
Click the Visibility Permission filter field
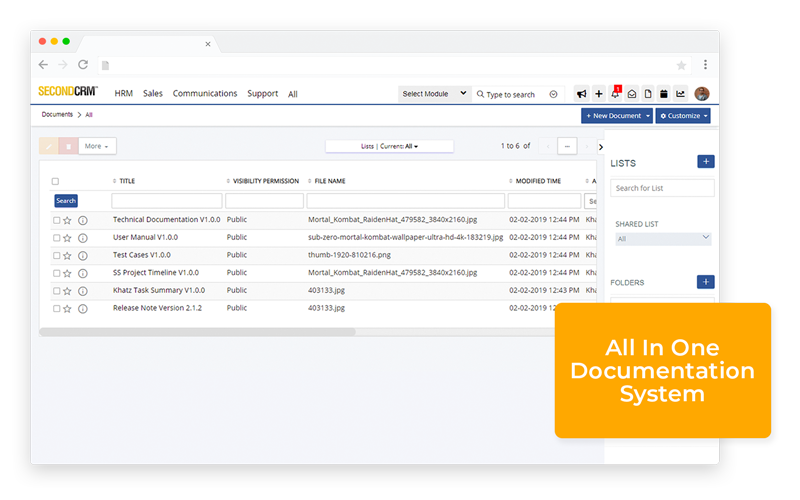[264, 201]
